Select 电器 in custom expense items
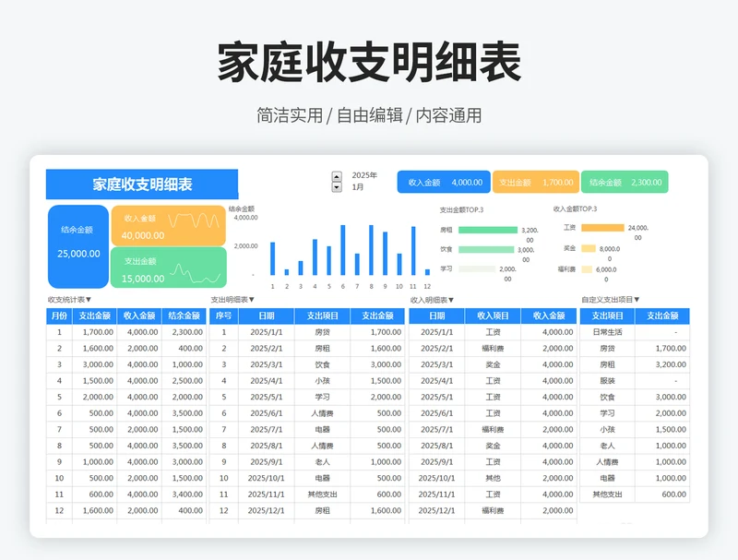This screenshot has width=738, height=560. click(x=608, y=478)
